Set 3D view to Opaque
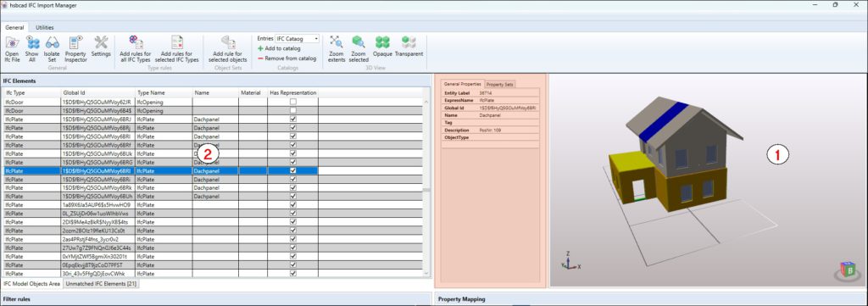Image resolution: width=868 pixels, height=306 pixels. coord(382,47)
